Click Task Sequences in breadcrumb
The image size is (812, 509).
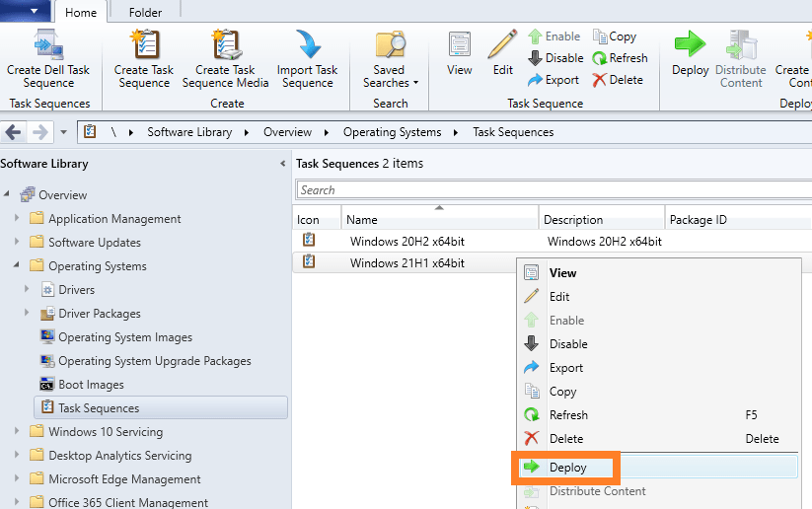(513, 132)
